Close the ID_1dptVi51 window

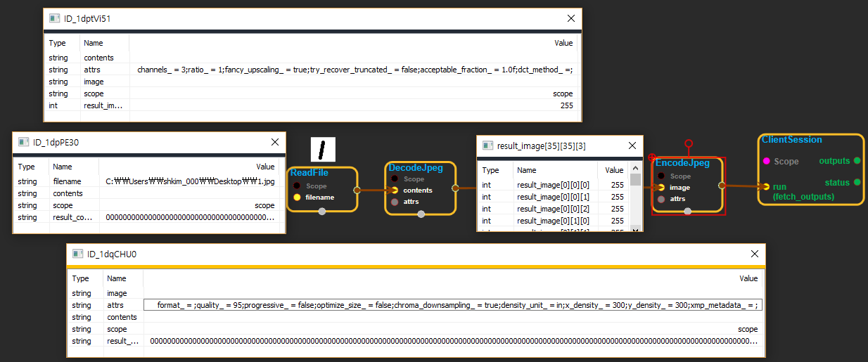(571, 19)
